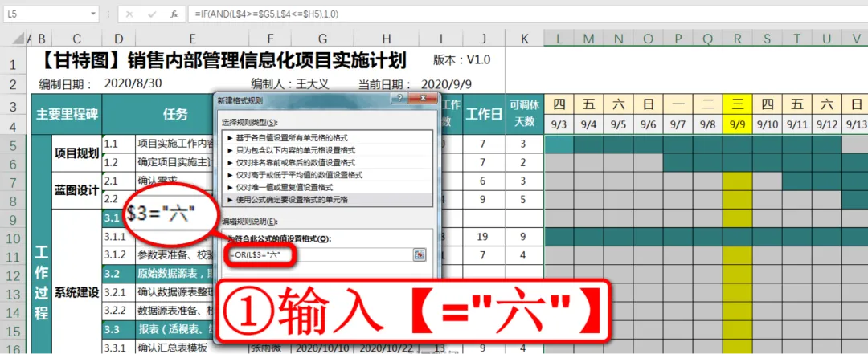Select rule type 使用公式确定要设置格式的单元格
This screenshot has width=868, height=354.
(x=326, y=198)
